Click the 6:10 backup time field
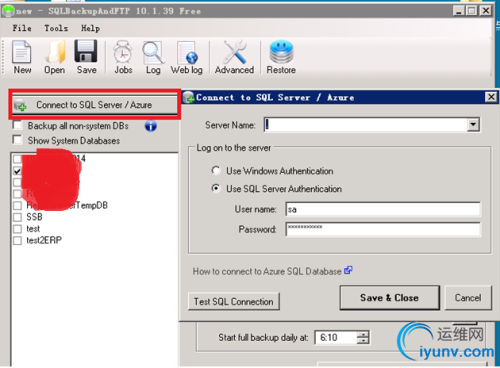This screenshot has height=368, width=500. (336, 338)
